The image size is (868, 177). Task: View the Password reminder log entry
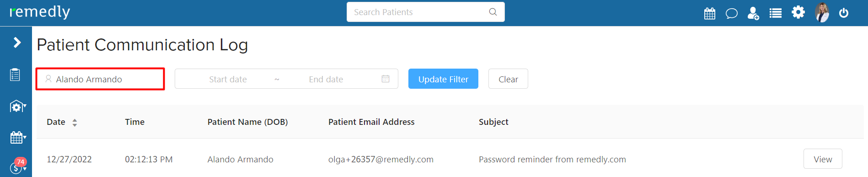point(823,159)
